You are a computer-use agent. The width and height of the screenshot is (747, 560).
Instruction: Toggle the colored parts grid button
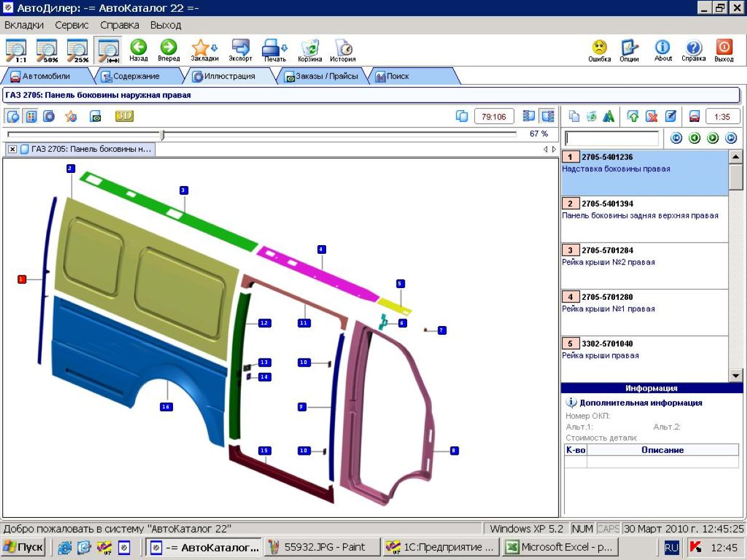31,116
